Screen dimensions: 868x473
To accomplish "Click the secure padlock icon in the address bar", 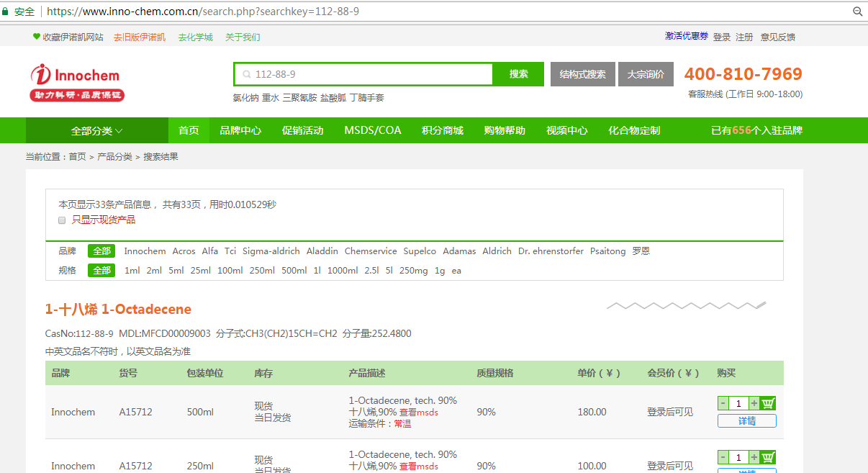I will point(6,12).
